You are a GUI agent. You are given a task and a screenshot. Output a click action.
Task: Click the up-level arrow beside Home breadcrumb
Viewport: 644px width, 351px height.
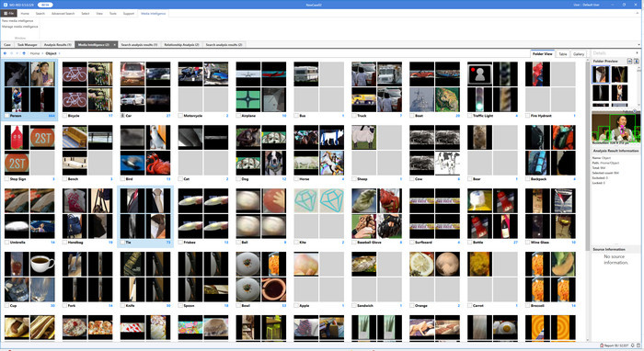pyautogui.click(x=24, y=53)
